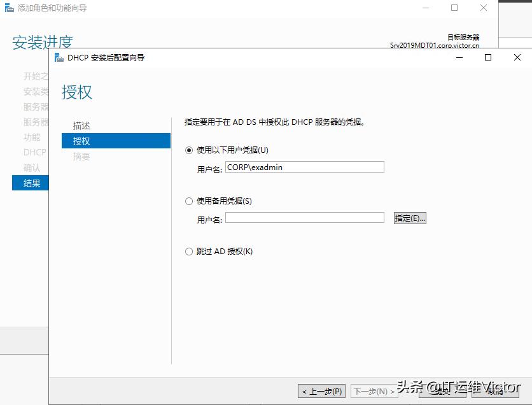This screenshot has height=405, width=532.
Task: Click the Srv2019MDT01.corp.victor.cn target server text
Action: 435,46
